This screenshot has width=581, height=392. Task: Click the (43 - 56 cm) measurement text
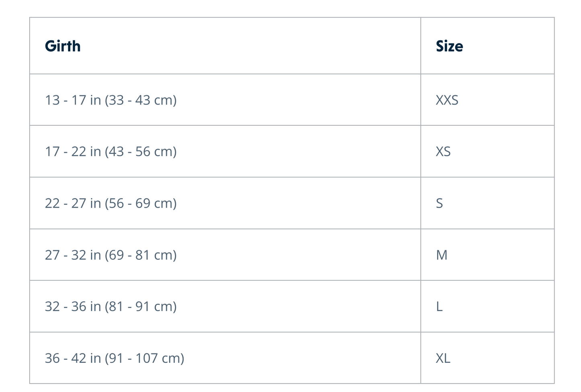click(x=141, y=152)
